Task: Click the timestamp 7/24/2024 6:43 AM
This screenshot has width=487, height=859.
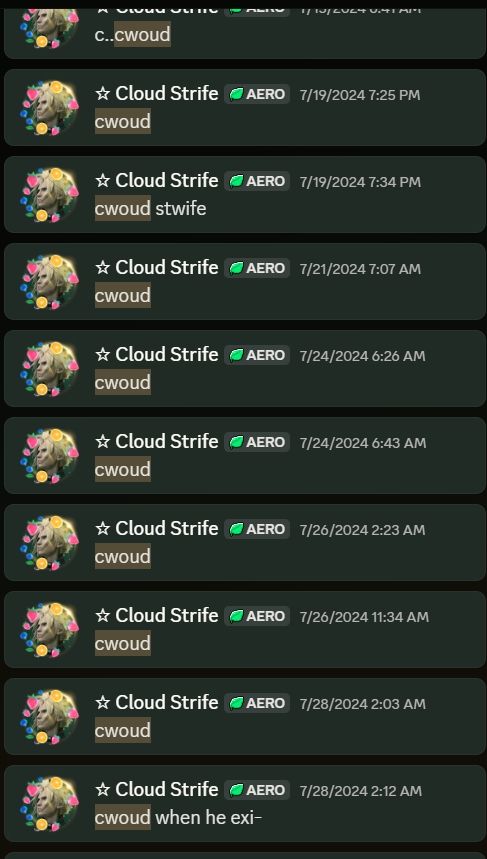Action: pos(362,443)
